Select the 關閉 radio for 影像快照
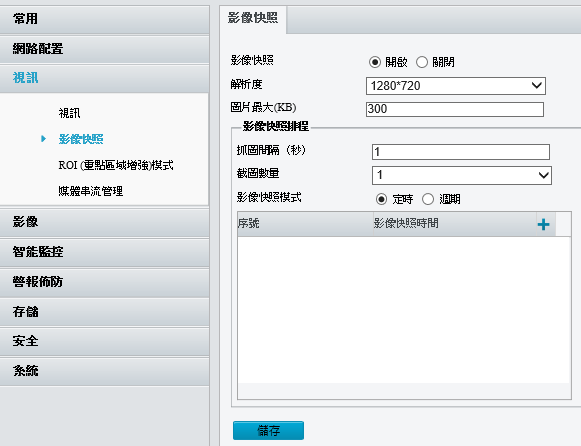 [x=422, y=62]
